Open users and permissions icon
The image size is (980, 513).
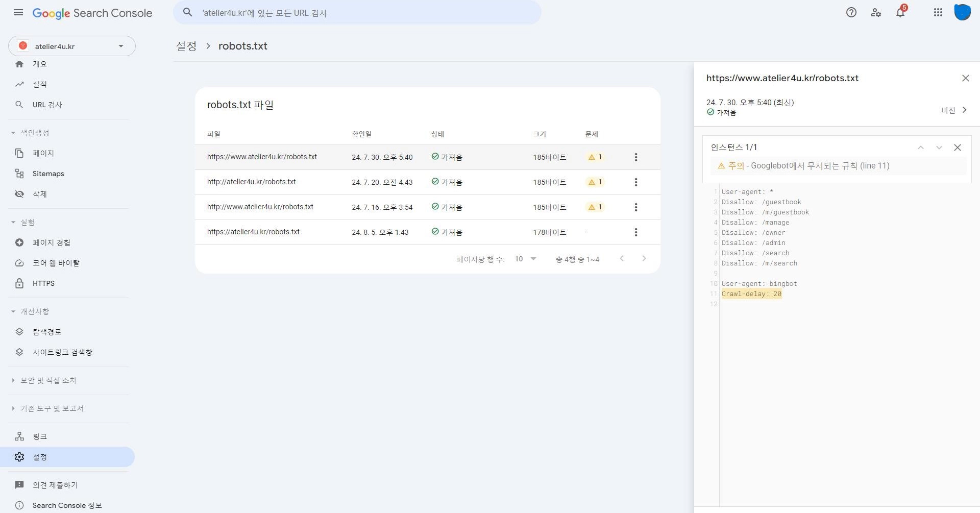876,13
